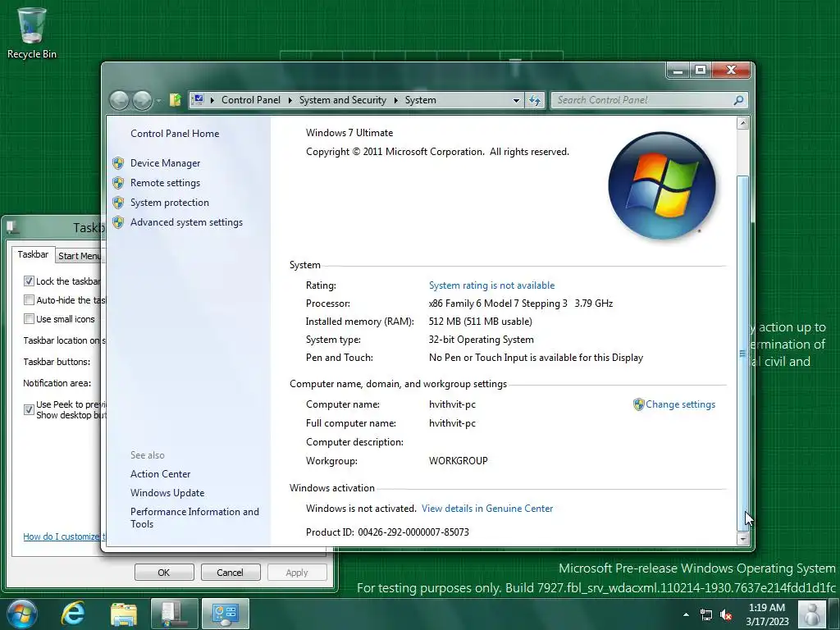Click the shield icon beside Change settings
Image resolution: width=840 pixels, height=630 pixels.
pyautogui.click(x=638, y=404)
